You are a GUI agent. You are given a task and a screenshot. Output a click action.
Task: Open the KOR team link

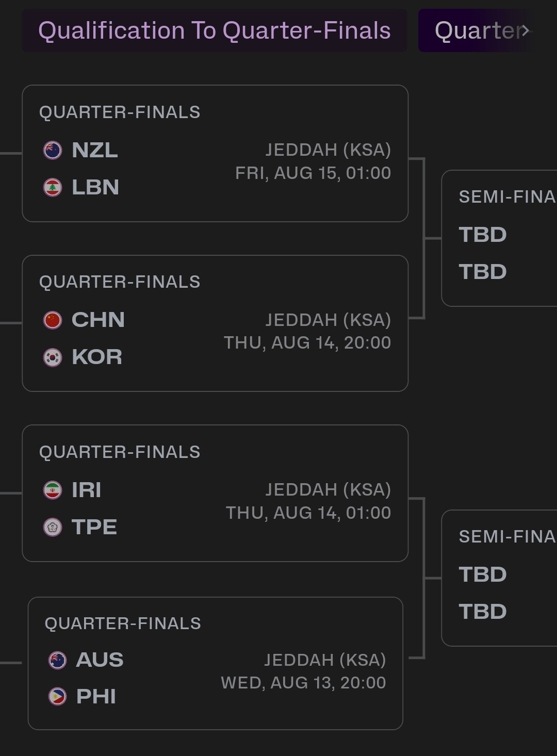point(97,357)
